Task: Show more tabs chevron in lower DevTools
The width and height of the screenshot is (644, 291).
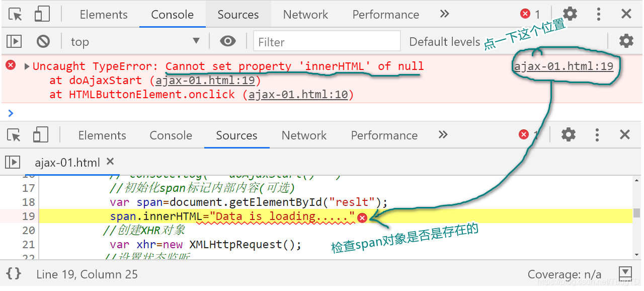Action: [x=443, y=134]
